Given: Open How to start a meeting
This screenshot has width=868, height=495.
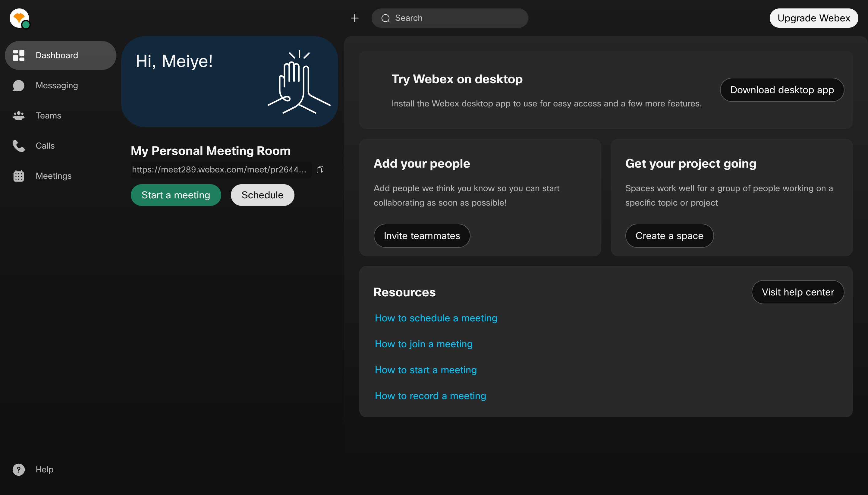Looking at the screenshot, I should click(x=426, y=370).
